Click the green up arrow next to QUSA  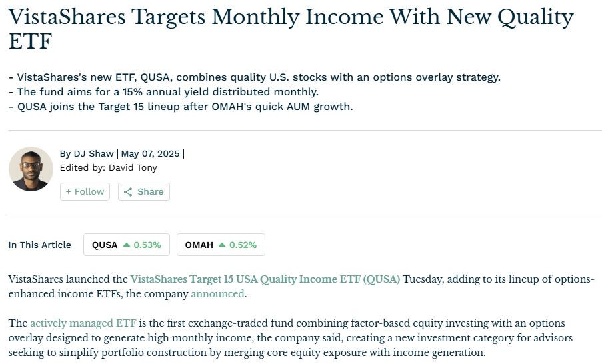pos(127,245)
